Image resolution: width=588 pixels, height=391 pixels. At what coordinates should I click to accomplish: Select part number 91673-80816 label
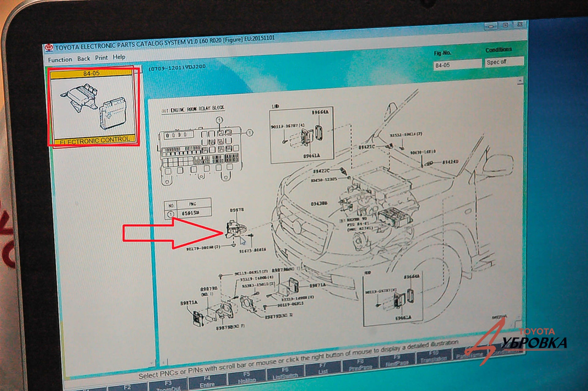(252, 249)
